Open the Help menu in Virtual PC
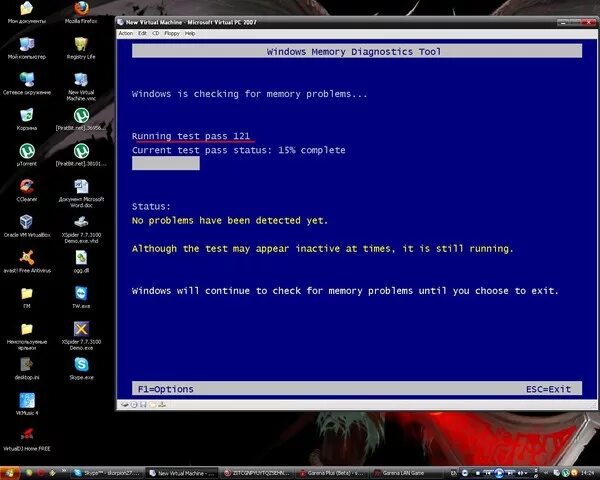Image resolution: width=600 pixels, height=480 pixels. [190, 34]
